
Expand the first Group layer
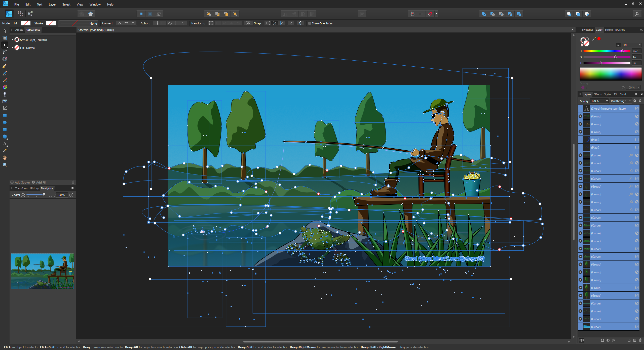pyautogui.click(x=580, y=116)
